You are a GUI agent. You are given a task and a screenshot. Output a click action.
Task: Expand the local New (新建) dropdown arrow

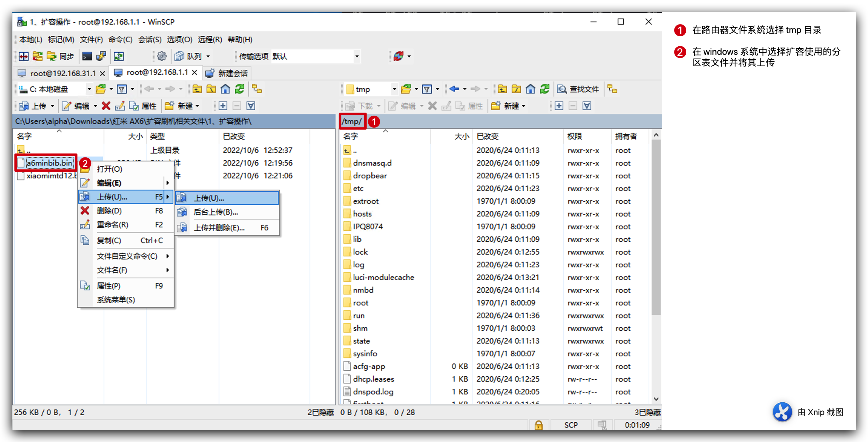pos(197,106)
